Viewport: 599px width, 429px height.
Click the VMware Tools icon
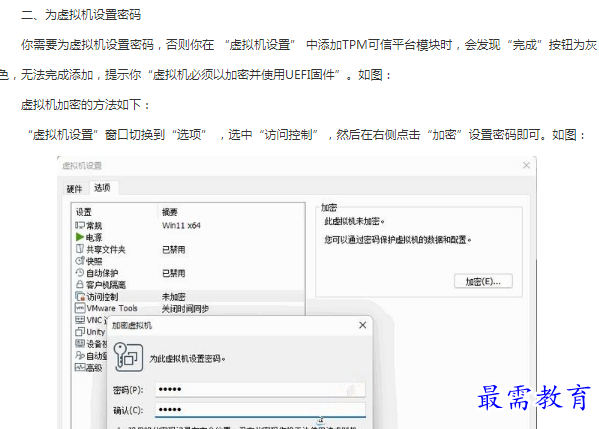(80, 308)
